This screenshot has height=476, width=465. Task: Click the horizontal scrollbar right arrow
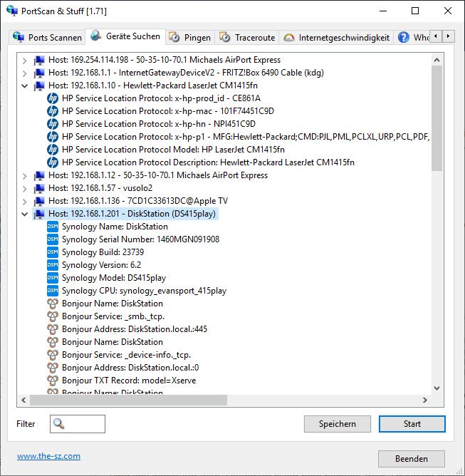(x=425, y=400)
